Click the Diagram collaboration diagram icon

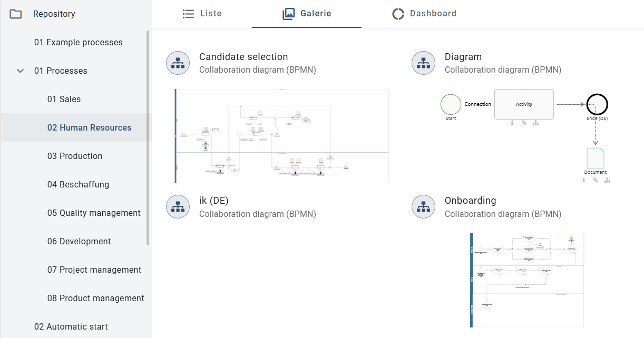(x=423, y=63)
